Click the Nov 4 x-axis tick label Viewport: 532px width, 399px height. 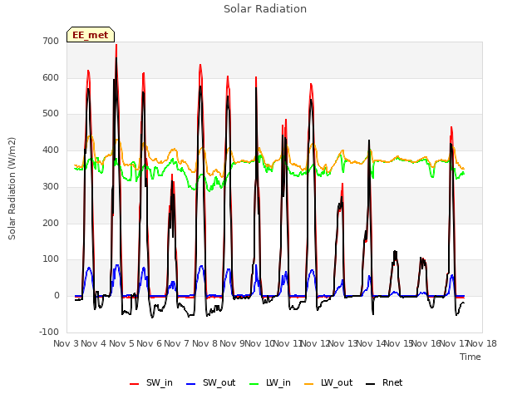93,343
